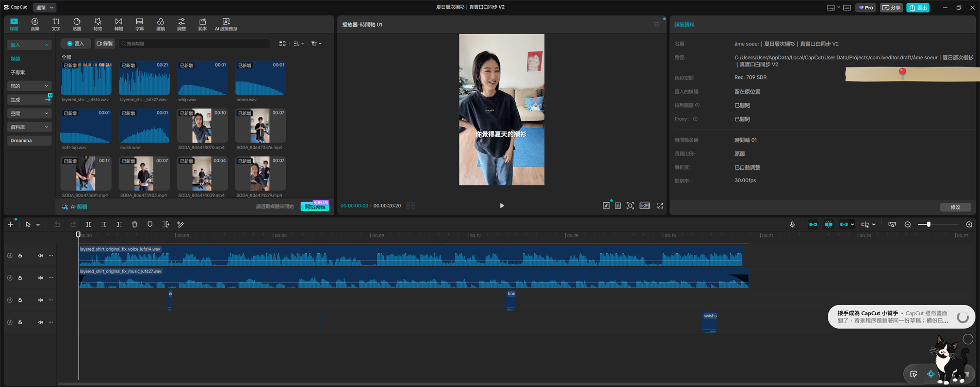Mute the voice_lufs14 audio track
The width and height of the screenshot is (980, 387).
click(40, 255)
